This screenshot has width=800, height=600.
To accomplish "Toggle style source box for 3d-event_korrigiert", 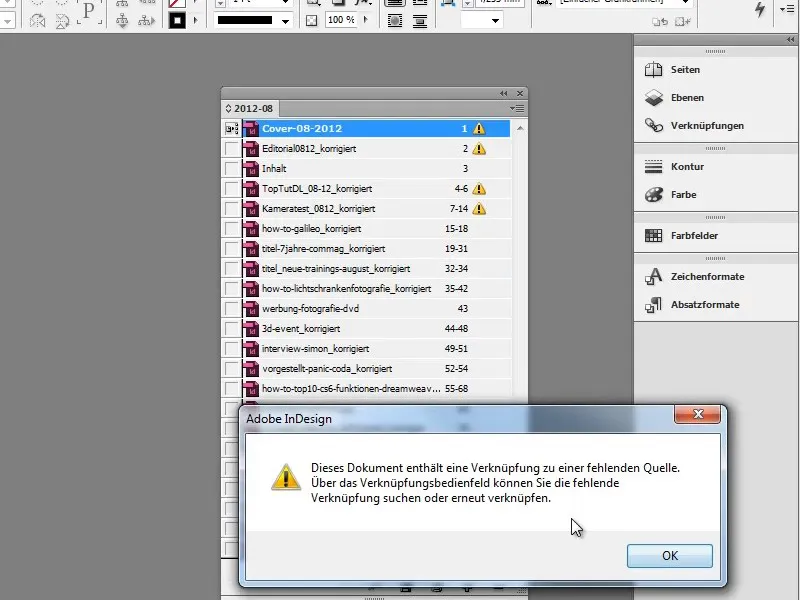I will 232,329.
